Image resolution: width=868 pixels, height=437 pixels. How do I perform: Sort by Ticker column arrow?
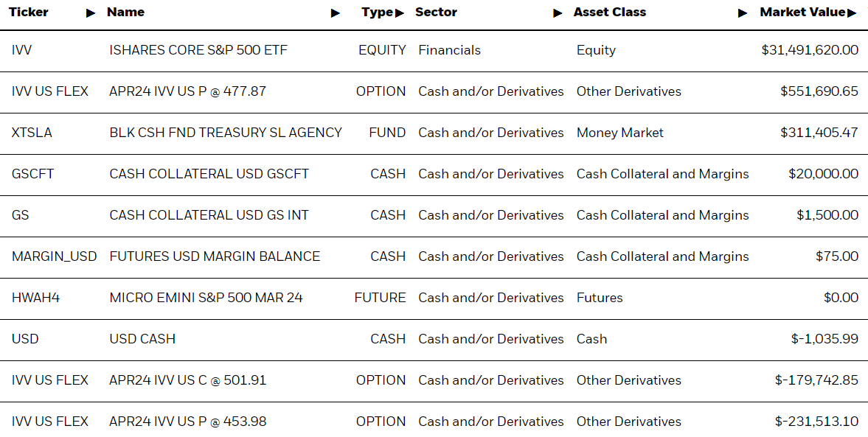tap(91, 13)
